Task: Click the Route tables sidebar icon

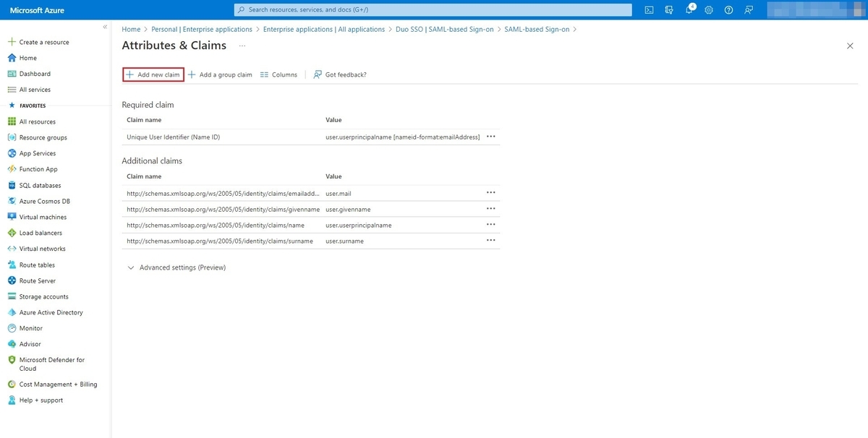Action: (12, 265)
